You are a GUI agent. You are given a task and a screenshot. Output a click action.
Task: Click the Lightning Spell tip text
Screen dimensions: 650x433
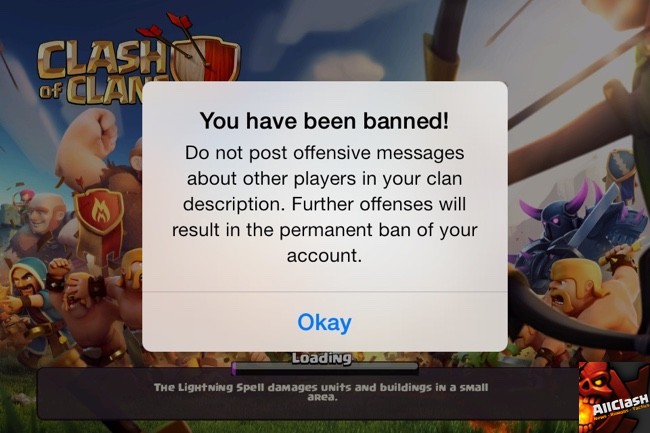321,392
